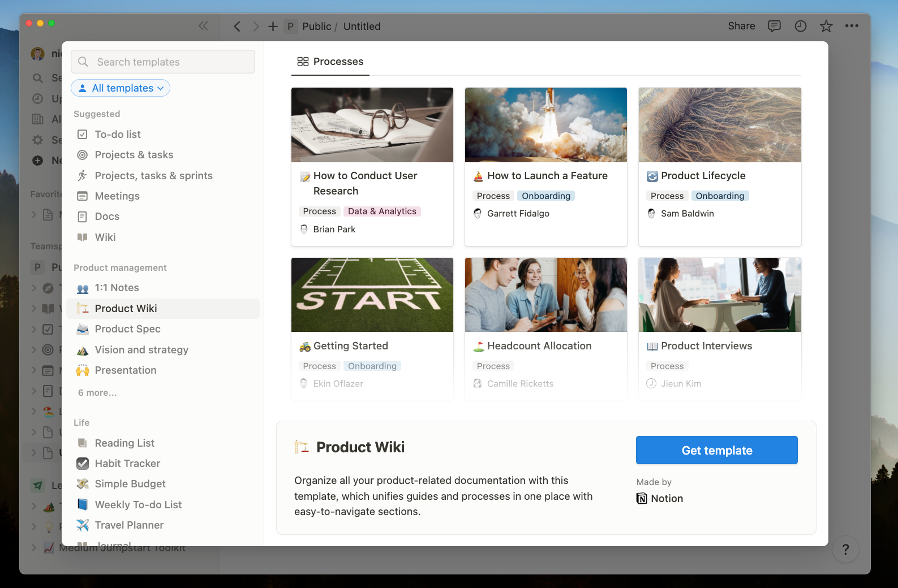Click the Travel Planner airplane icon
This screenshot has width=898, height=588.
click(x=83, y=525)
